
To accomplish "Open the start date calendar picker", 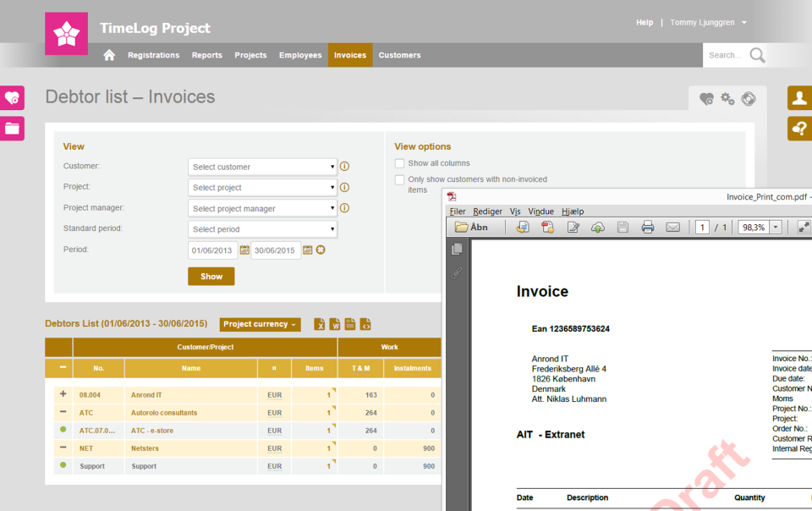I will [244, 250].
